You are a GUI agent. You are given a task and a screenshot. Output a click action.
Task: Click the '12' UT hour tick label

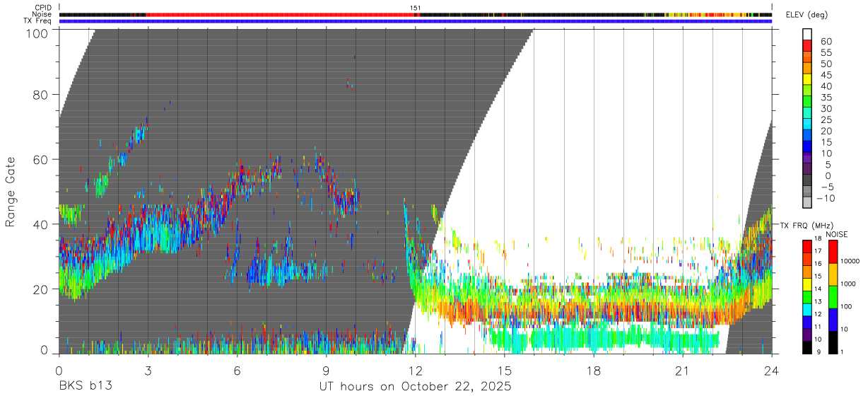[415, 370]
